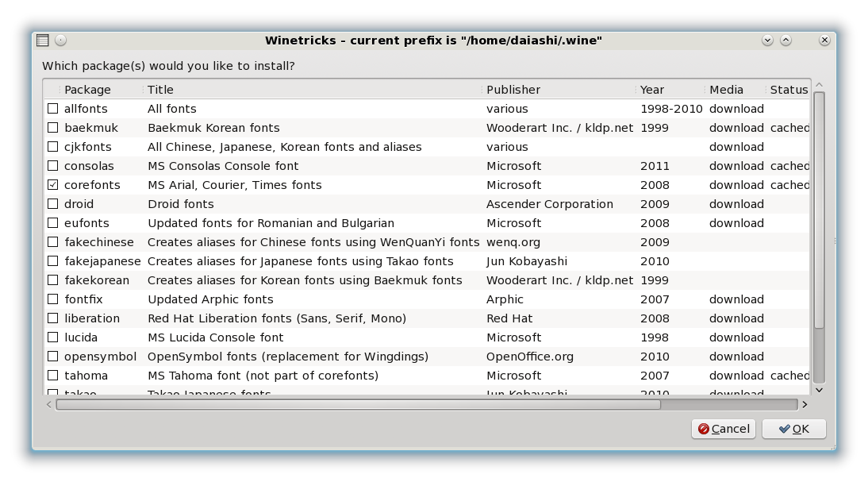Uncheck the corefonts checkbox
The height and width of the screenshot is (482, 868).
52,184
